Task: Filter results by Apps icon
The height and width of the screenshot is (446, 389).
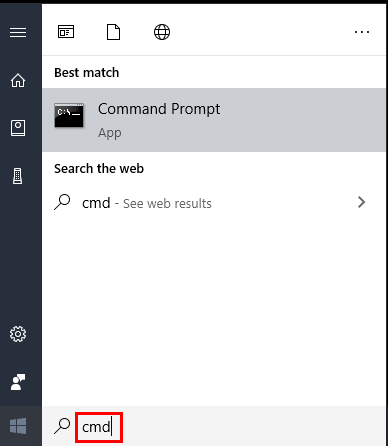Action: point(66,32)
